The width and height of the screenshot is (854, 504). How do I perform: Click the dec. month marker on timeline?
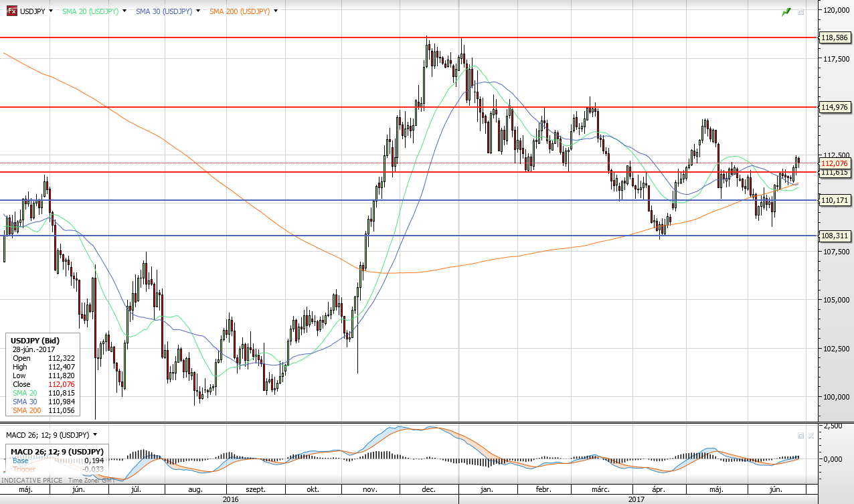428,490
